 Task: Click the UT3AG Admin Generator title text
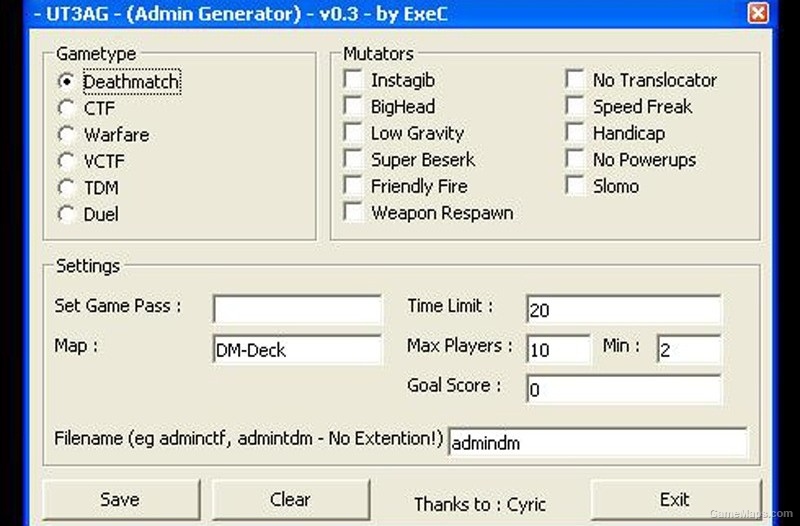(241, 14)
